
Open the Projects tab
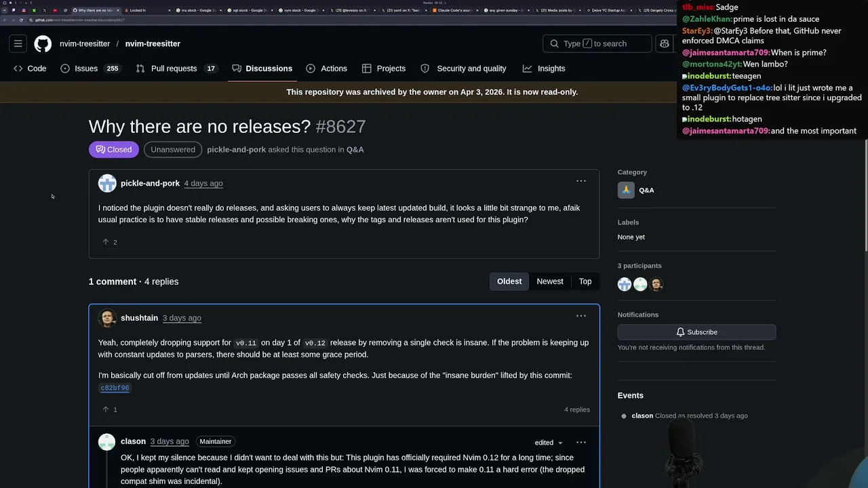coord(384,68)
